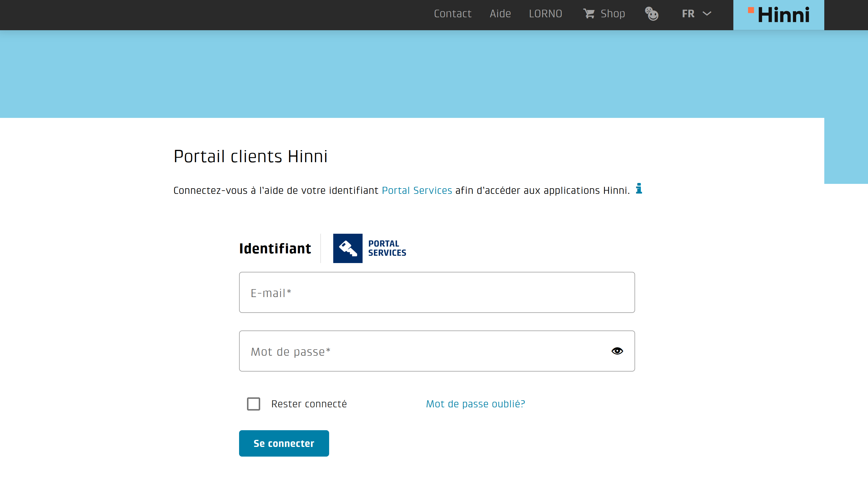
Task: Click the blue info icon after Hinni
Action: tap(639, 188)
